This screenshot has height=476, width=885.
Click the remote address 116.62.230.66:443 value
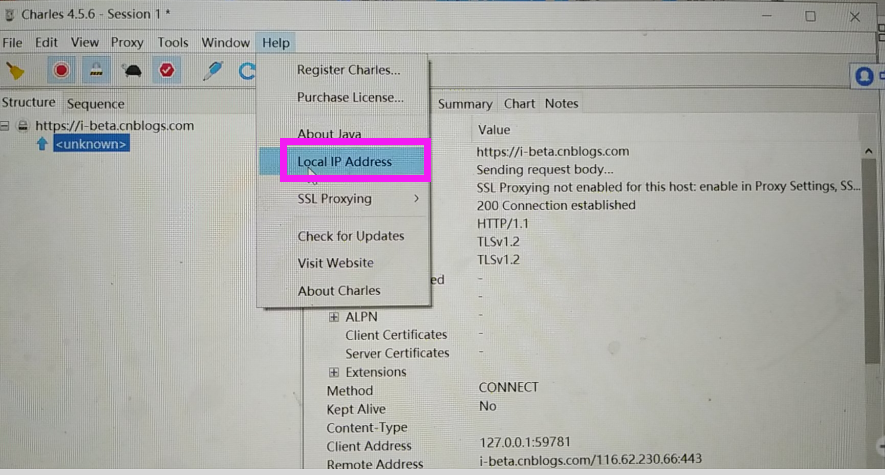click(590, 460)
